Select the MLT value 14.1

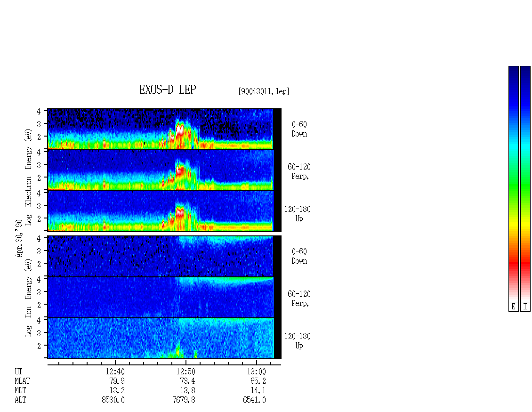pyautogui.click(x=258, y=391)
